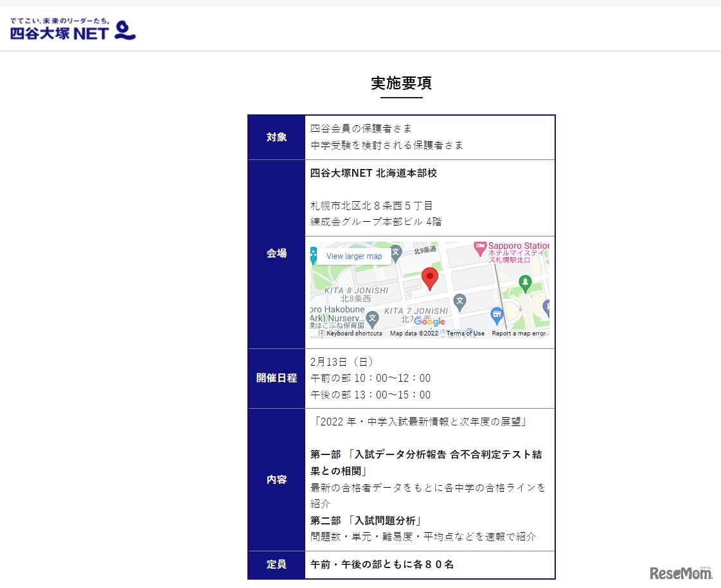Viewport: 721px width, 588px height.
Task: Click the 会場 row label in the table
Action: pyautogui.click(x=276, y=253)
